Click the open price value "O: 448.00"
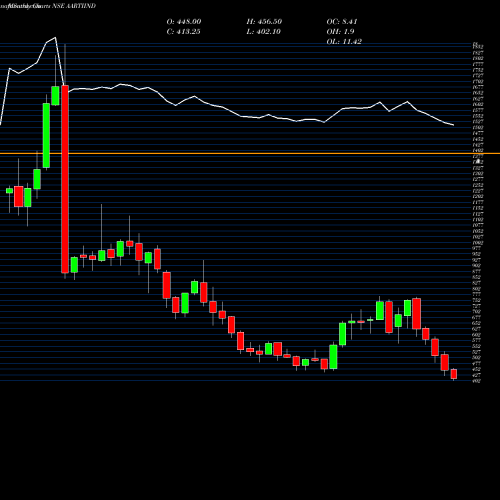This screenshot has width=500, height=500. point(184,22)
